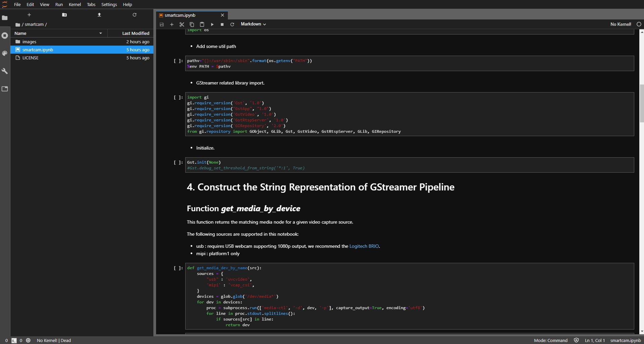Open the Kernel menu

75,4
